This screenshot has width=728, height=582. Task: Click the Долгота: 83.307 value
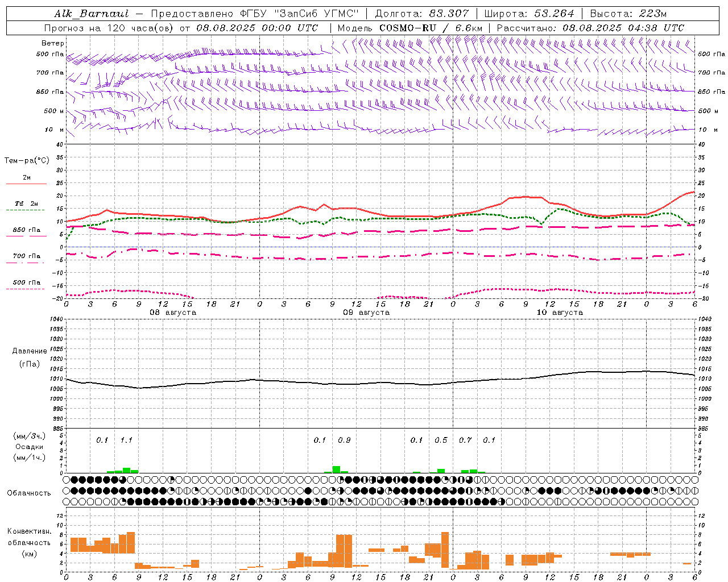(x=422, y=14)
